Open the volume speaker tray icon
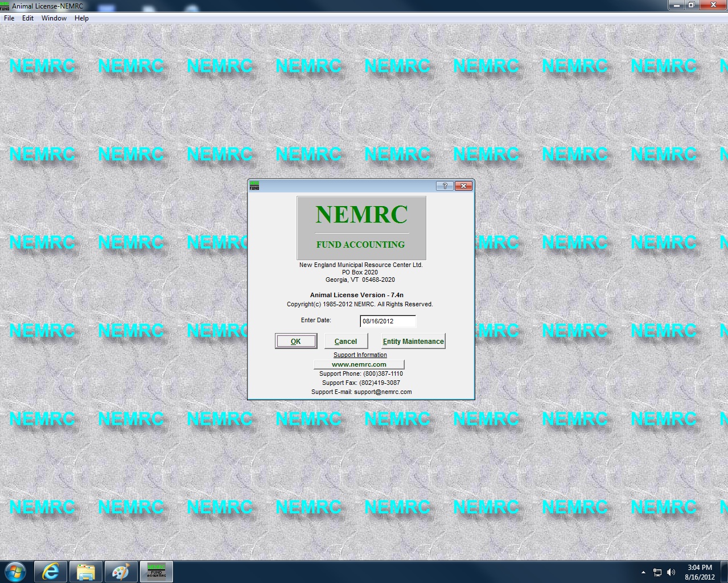Image resolution: width=728 pixels, height=583 pixels. click(671, 572)
